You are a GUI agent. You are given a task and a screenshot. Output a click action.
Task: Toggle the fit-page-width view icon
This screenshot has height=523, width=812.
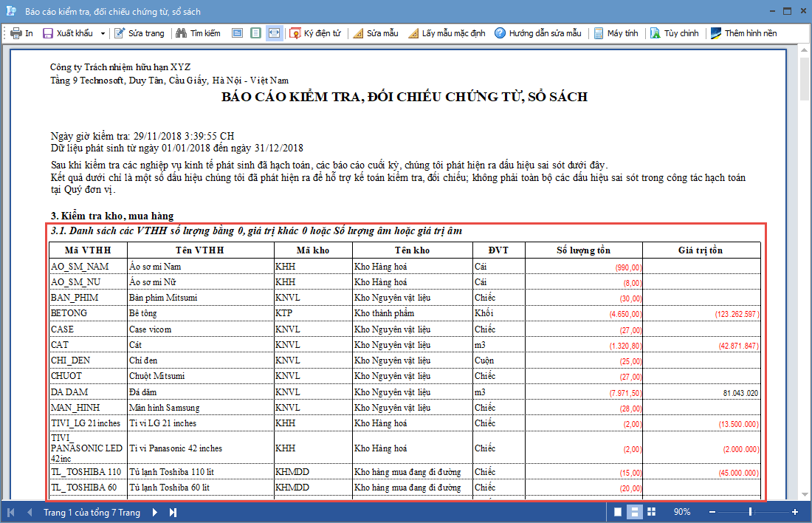pos(274,33)
